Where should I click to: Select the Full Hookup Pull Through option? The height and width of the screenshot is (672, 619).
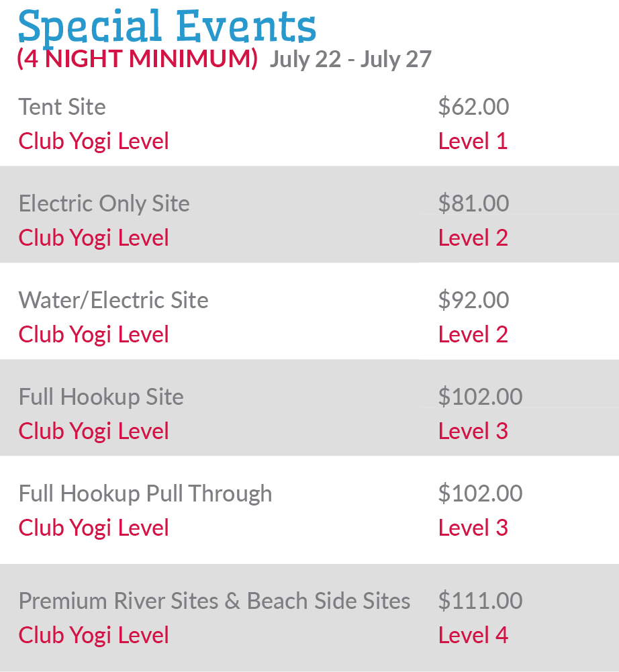coord(145,493)
